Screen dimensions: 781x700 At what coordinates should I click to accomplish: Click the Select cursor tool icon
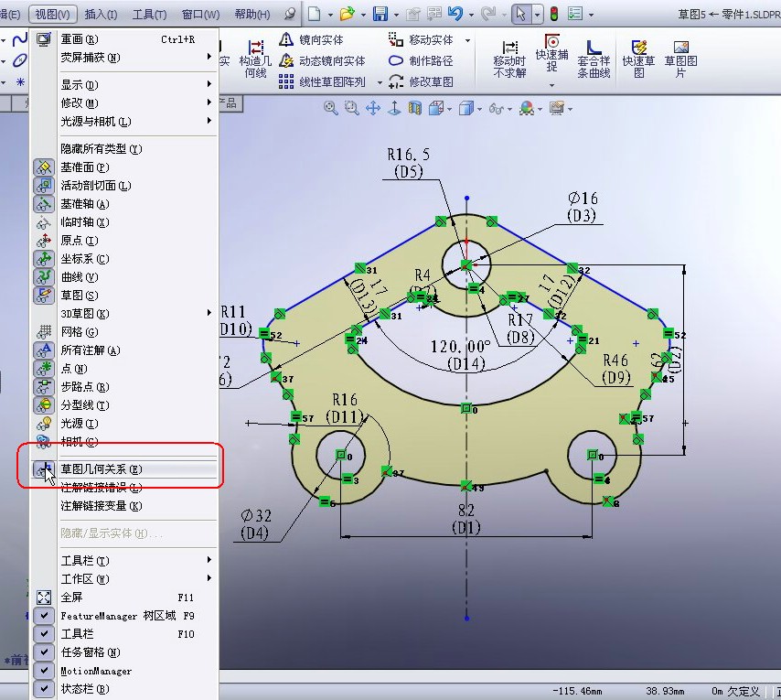[x=521, y=14]
